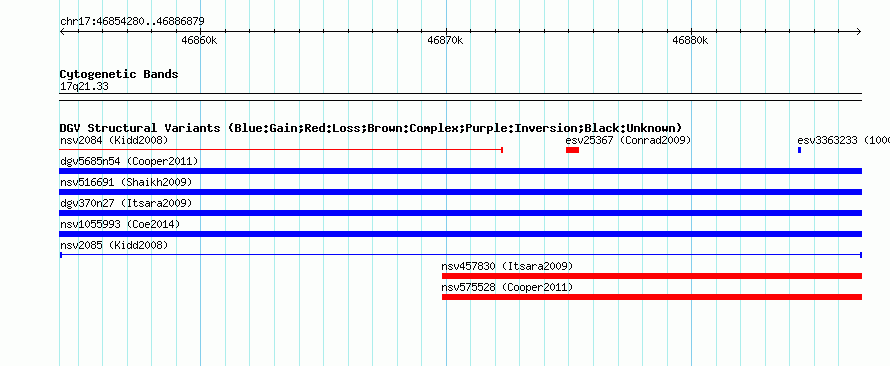Select the small red esv25367 loss glyph
The height and width of the screenshot is (366, 890).
click(572, 150)
